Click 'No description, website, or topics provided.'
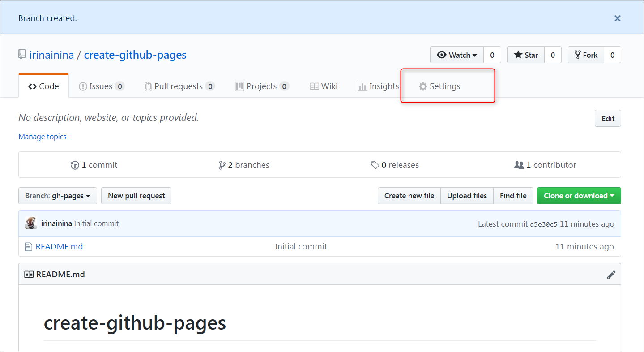This screenshot has height=352, width=644. tap(109, 118)
